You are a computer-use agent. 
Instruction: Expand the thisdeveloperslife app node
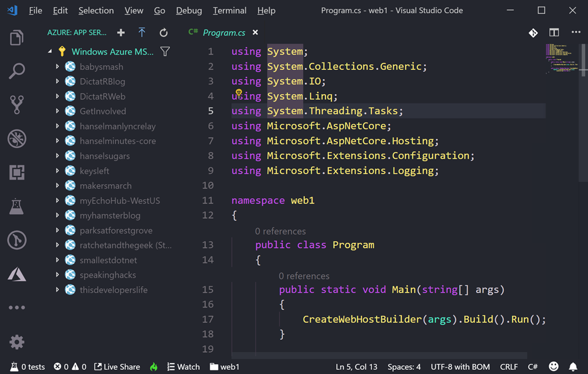click(x=57, y=290)
